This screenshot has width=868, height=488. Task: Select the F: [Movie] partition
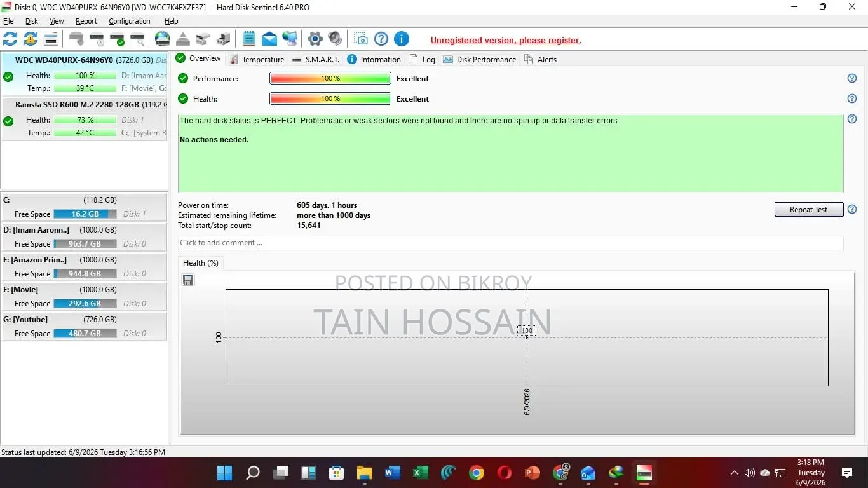tap(85, 297)
